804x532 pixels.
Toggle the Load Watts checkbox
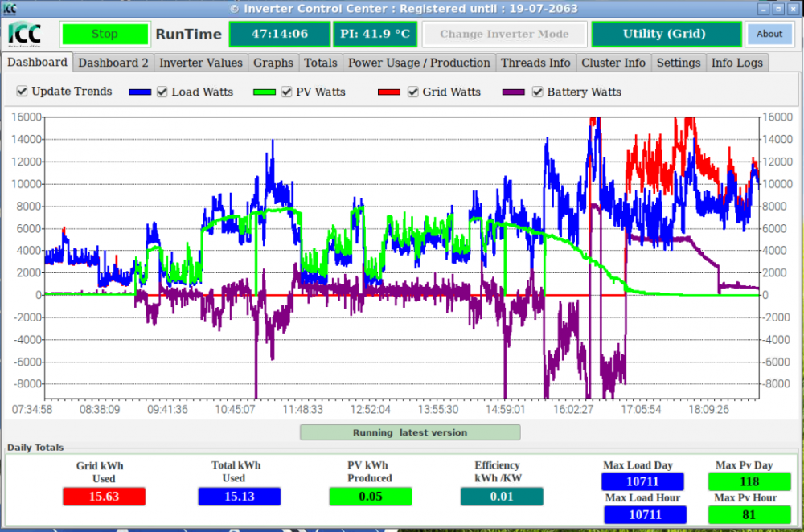tap(162, 92)
